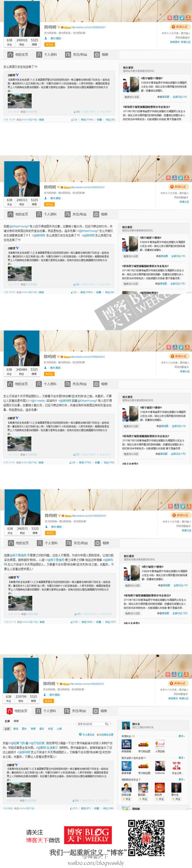This screenshot has width=192, height=868.
Task: Open 他的主页 home icon in the 240410 fans screenshot
Action: pos(10,54)
